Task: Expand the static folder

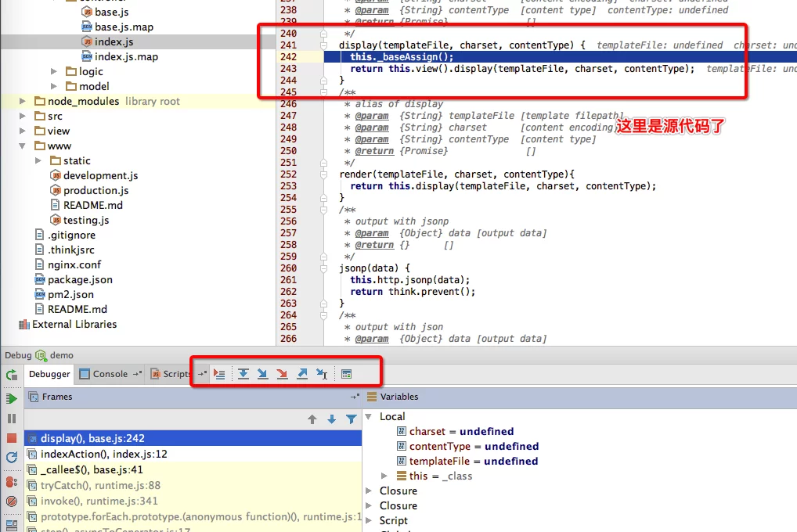Action: [38, 160]
